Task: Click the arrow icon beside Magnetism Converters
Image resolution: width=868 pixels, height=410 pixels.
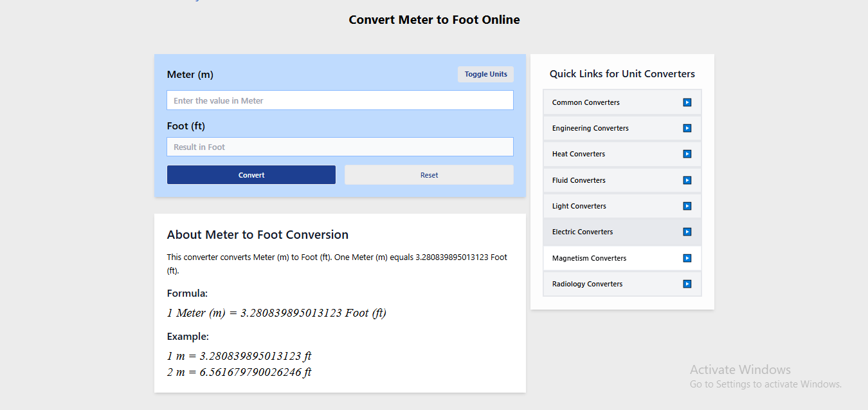Action: click(x=687, y=257)
